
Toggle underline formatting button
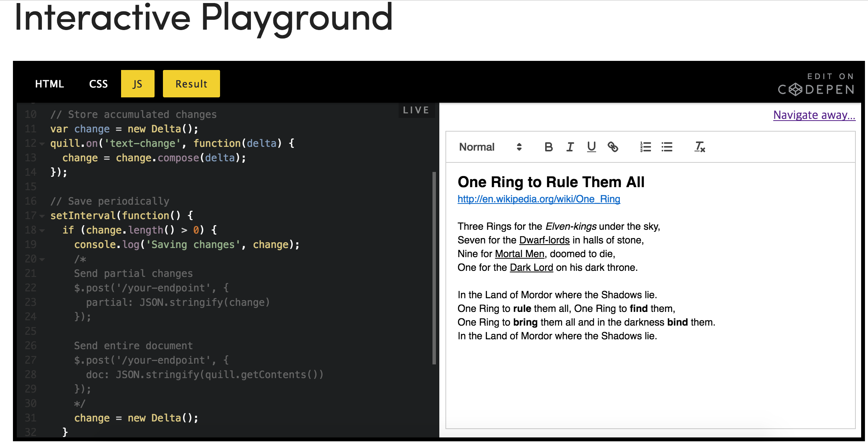pyautogui.click(x=591, y=147)
